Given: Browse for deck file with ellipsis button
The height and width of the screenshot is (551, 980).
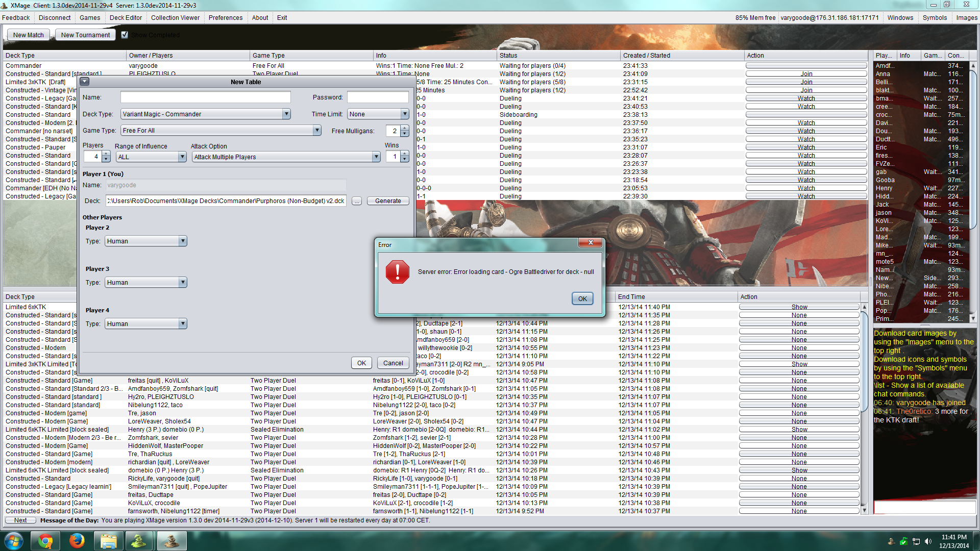Looking at the screenshot, I should pyautogui.click(x=357, y=201).
